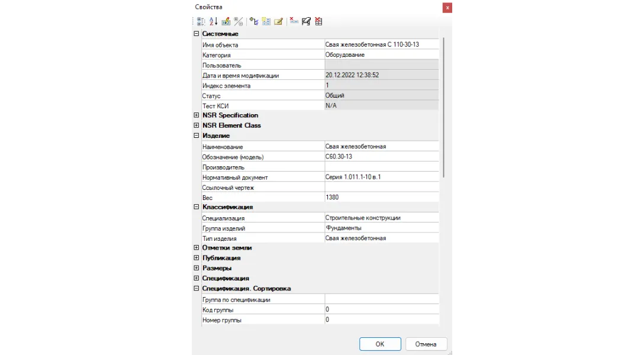
Task: Sort properties alphabetically with the A-Z icon
Action: click(213, 21)
